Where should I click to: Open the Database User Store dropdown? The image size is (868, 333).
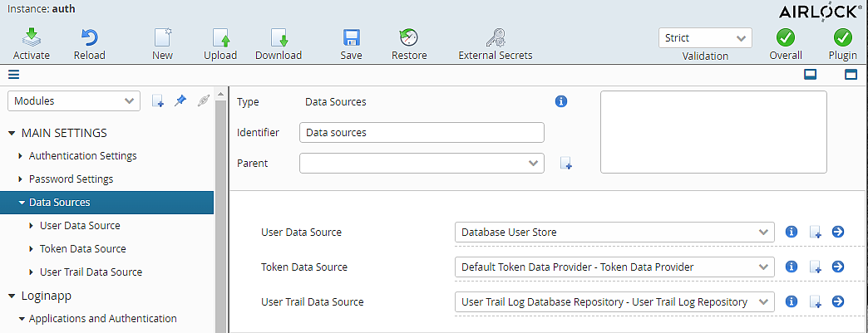click(x=614, y=233)
